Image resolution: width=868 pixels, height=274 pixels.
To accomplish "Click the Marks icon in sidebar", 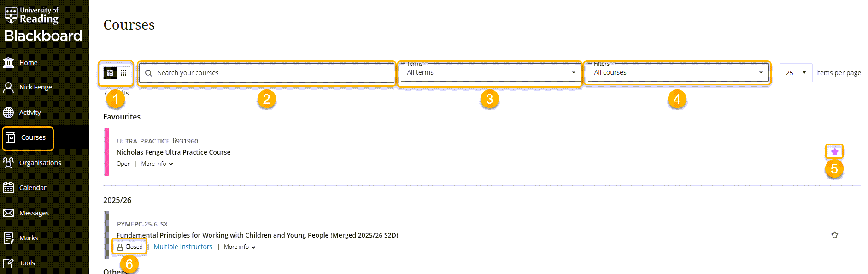I will 8,238.
